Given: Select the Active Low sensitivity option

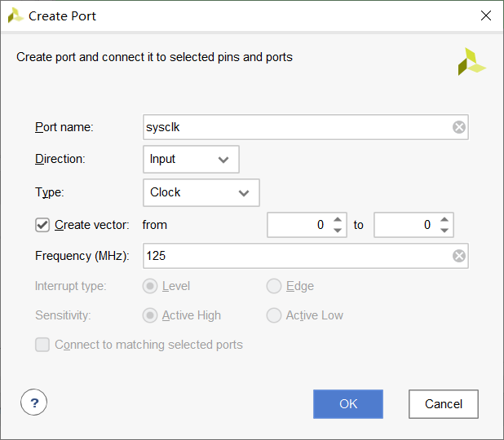Looking at the screenshot, I should pyautogui.click(x=274, y=315).
